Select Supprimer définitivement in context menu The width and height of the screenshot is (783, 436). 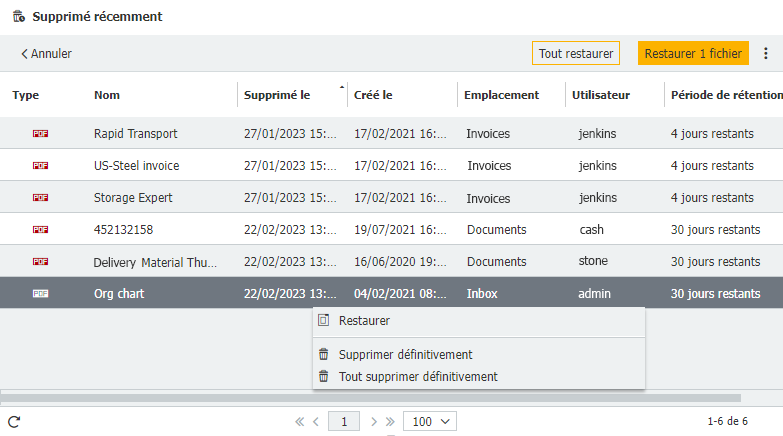tap(405, 354)
